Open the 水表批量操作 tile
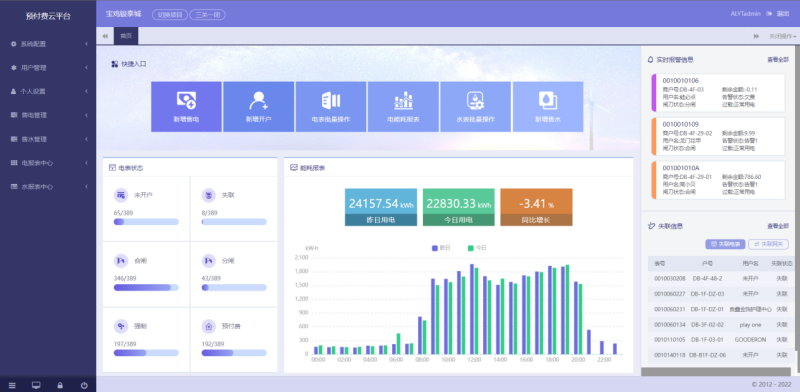The image size is (800, 392). (x=476, y=107)
